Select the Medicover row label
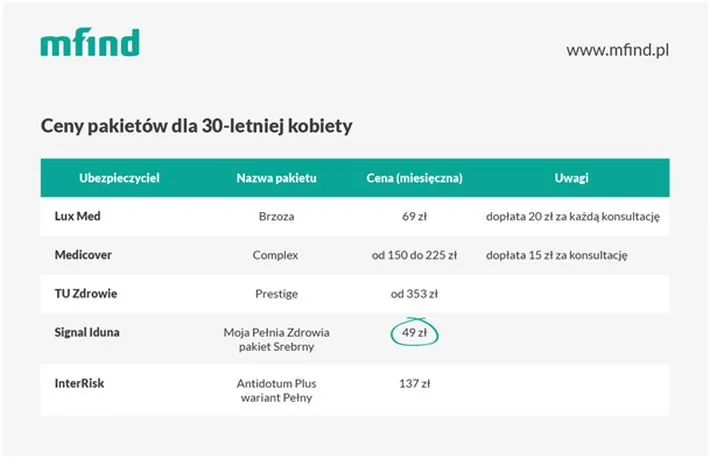This screenshot has height=459, width=710. pyautogui.click(x=82, y=255)
